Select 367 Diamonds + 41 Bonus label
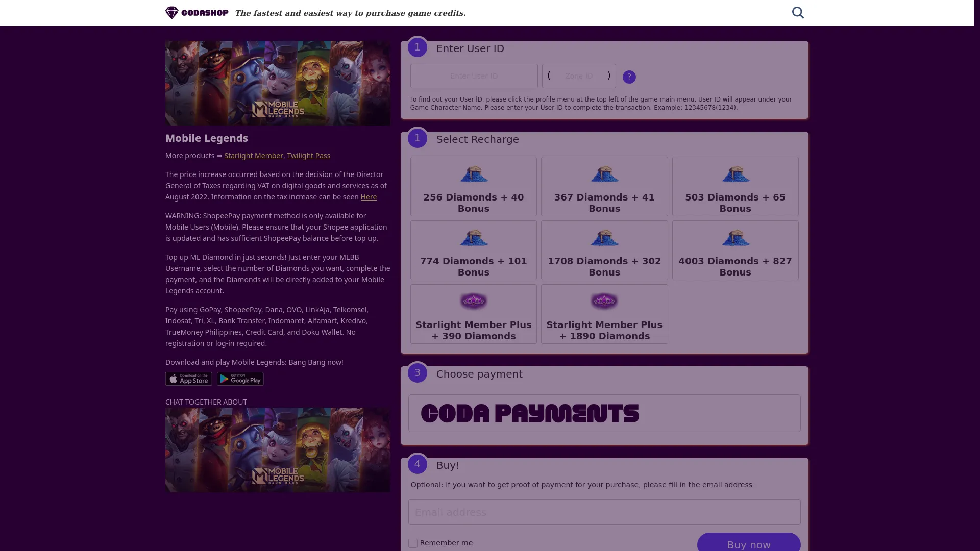Image resolution: width=980 pixels, height=551 pixels. coord(604,203)
